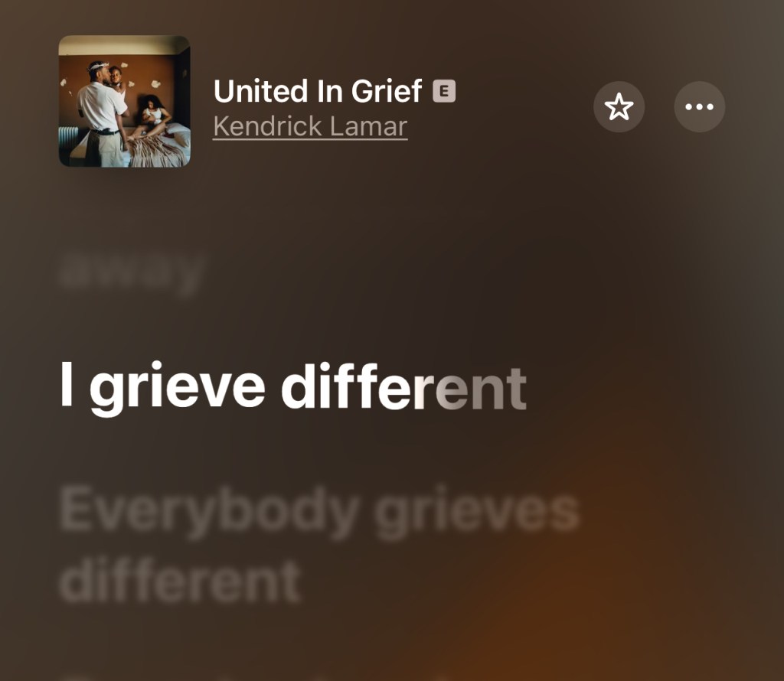Click the United In Grief song title
This screenshot has width=784, height=681.
click(x=318, y=91)
